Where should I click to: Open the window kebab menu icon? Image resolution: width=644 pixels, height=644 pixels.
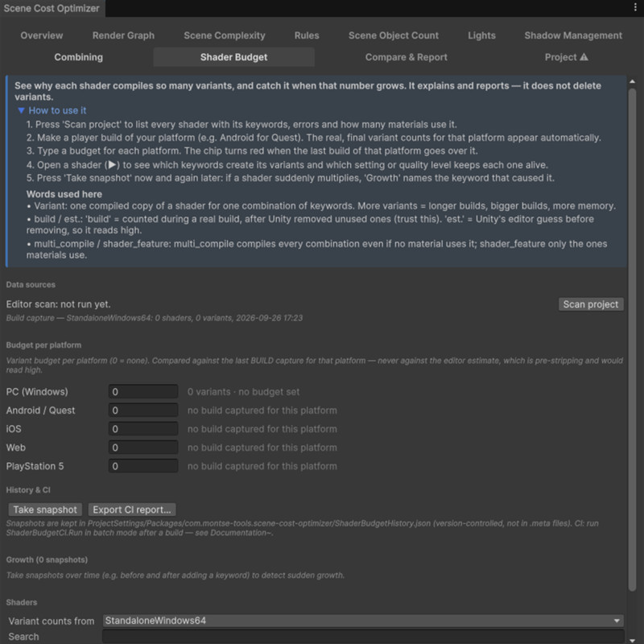[x=635, y=8]
